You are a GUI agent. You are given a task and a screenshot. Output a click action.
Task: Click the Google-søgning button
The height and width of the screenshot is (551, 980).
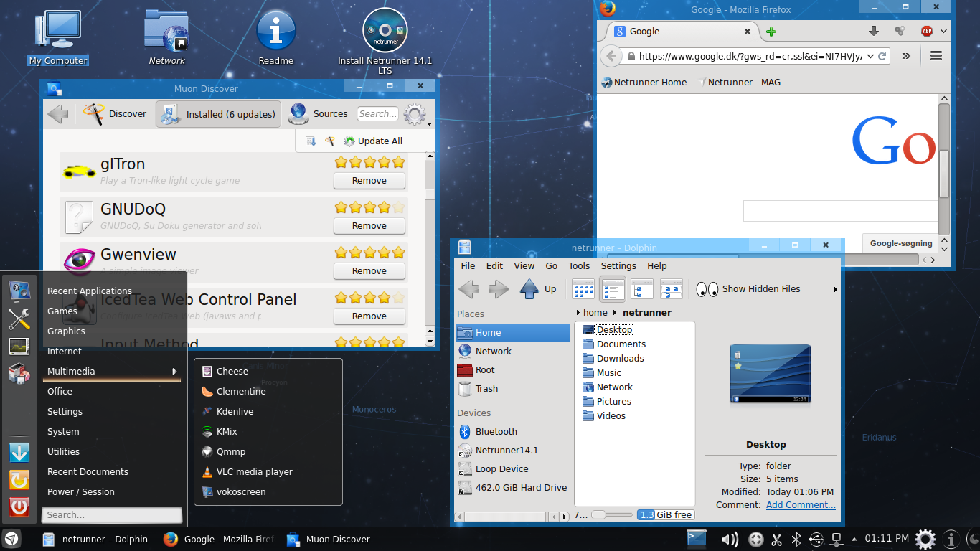[900, 243]
